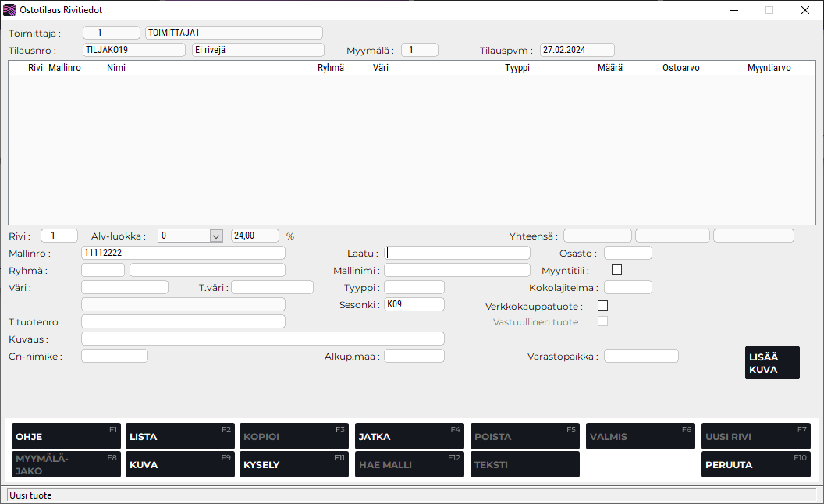This screenshot has height=504, width=824.
Task: Cancel using the PERUUTA button
Action: pyautogui.click(x=756, y=464)
